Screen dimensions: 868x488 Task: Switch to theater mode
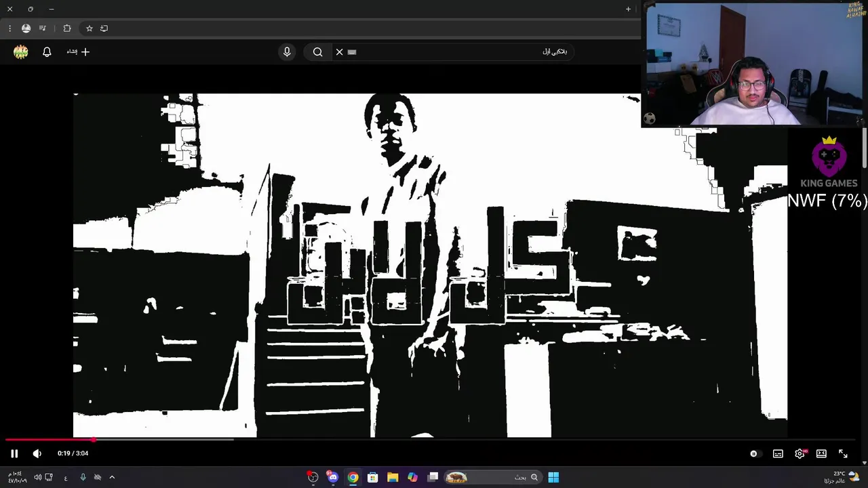(x=821, y=453)
